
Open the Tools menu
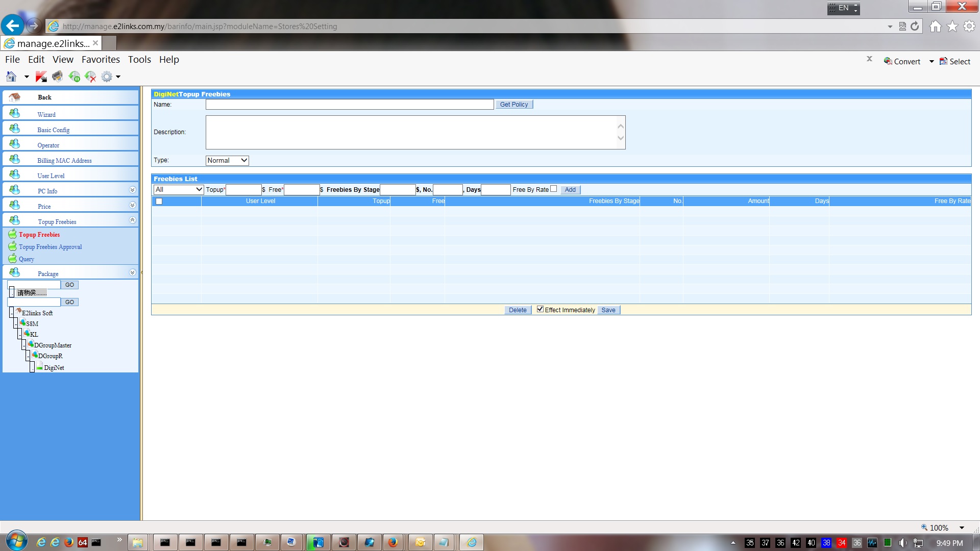click(139, 59)
